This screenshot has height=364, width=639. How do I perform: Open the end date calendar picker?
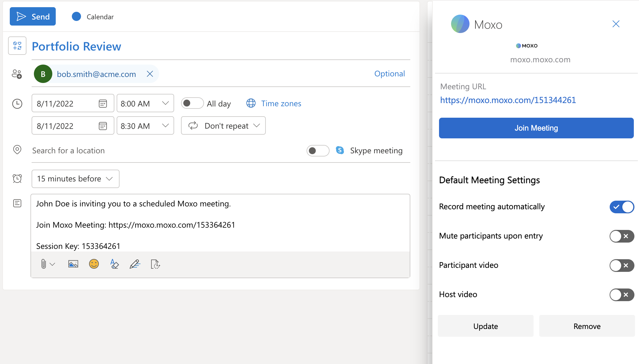[103, 126]
